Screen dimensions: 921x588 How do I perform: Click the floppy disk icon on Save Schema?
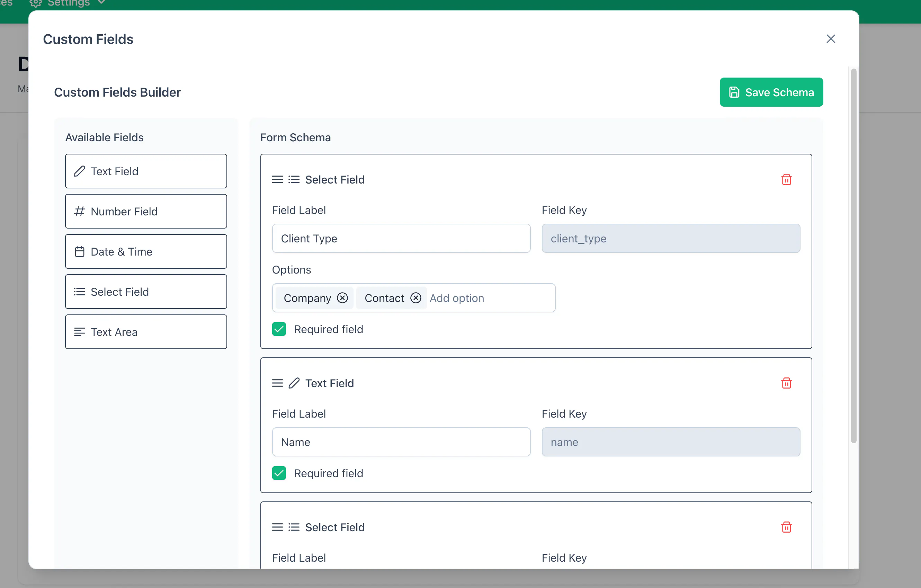(734, 92)
